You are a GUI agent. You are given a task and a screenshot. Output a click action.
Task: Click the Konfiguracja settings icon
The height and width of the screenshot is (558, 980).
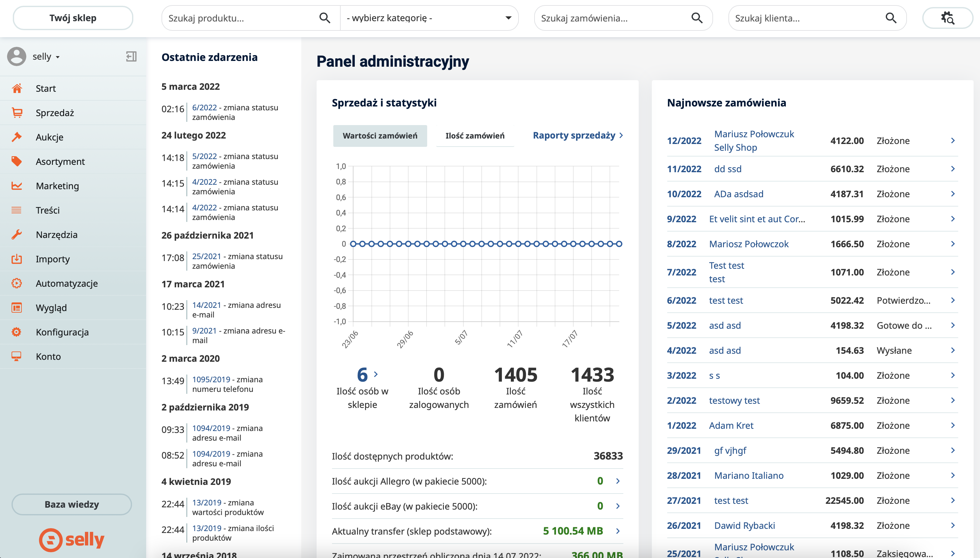[x=17, y=332]
